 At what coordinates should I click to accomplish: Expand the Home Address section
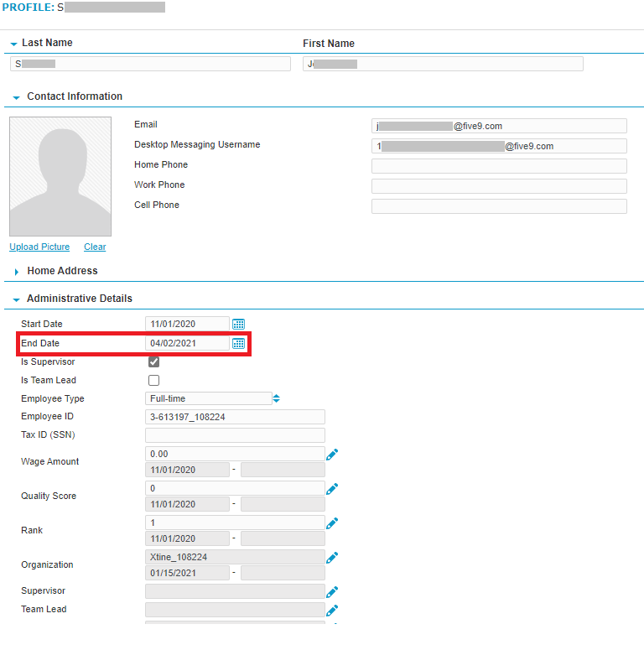16,272
